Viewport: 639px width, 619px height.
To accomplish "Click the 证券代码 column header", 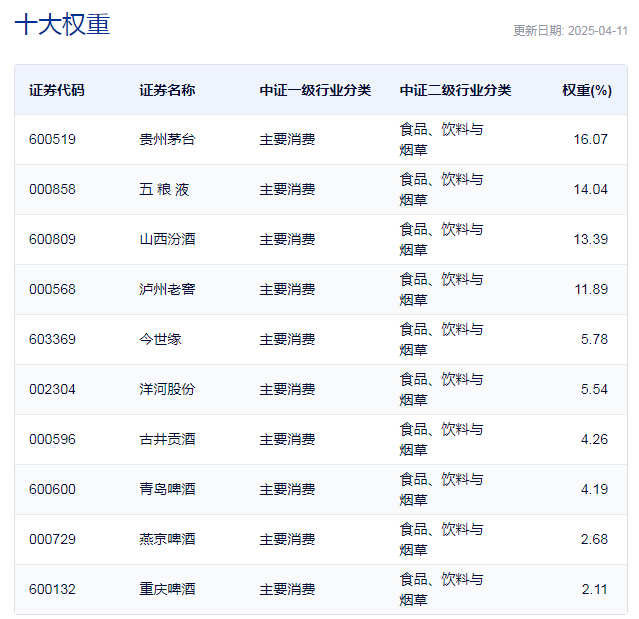I will (57, 90).
